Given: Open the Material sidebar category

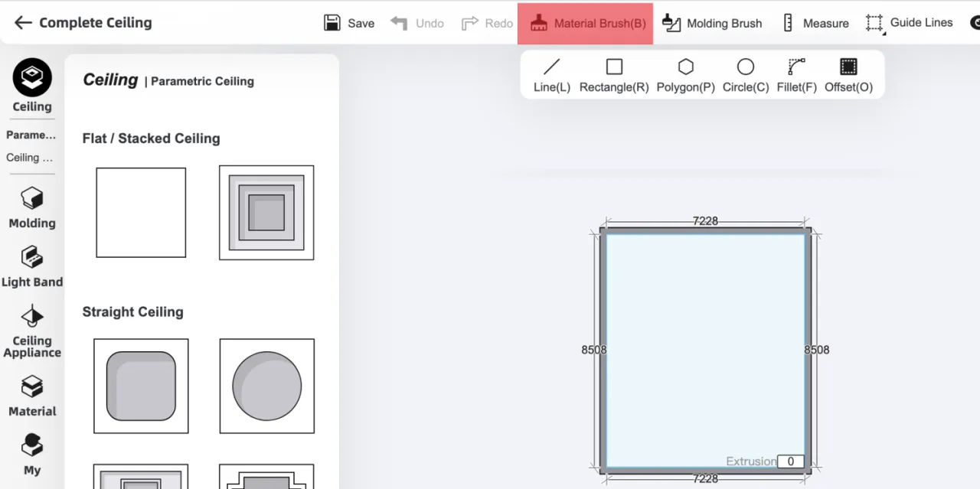Looking at the screenshot, I should [x=32, y=396].
